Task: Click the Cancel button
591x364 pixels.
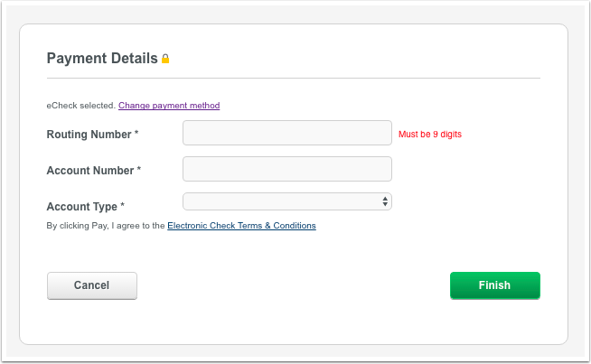Action: click(x=92, y=285)
